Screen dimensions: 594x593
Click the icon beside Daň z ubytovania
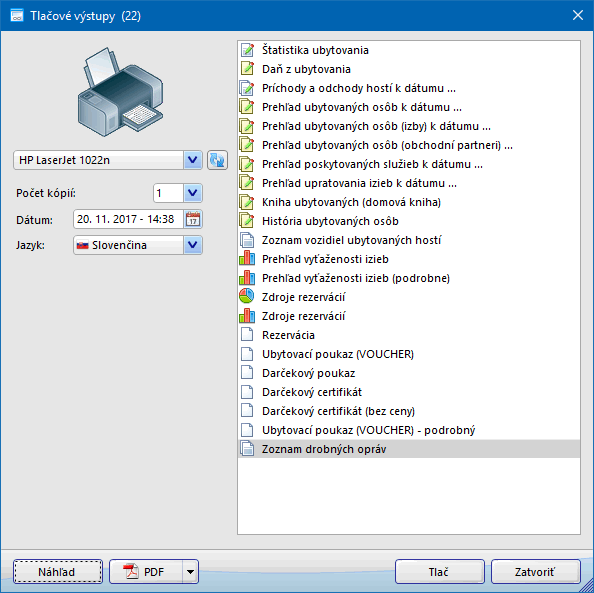coord(247,69)
